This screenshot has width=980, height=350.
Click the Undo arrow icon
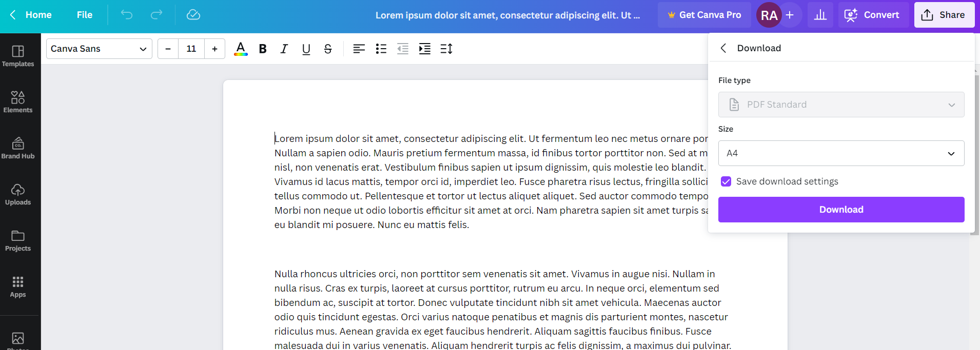pos(127,15)
